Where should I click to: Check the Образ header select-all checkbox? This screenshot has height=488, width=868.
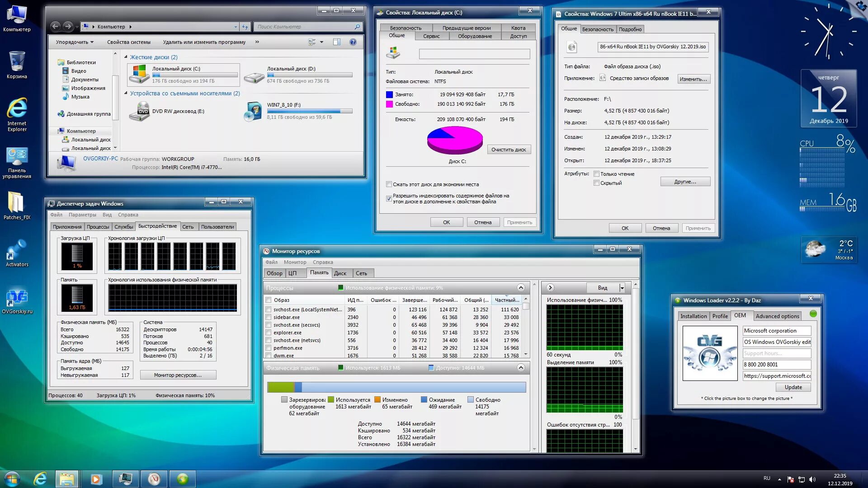tap(269, 300)
